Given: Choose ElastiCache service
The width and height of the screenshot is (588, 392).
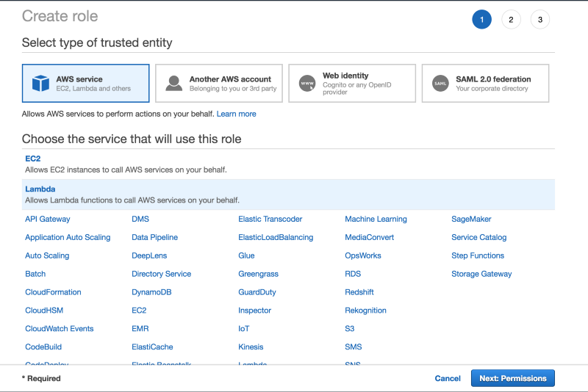Looking at the screenshot, I should (x=152, y=347).
